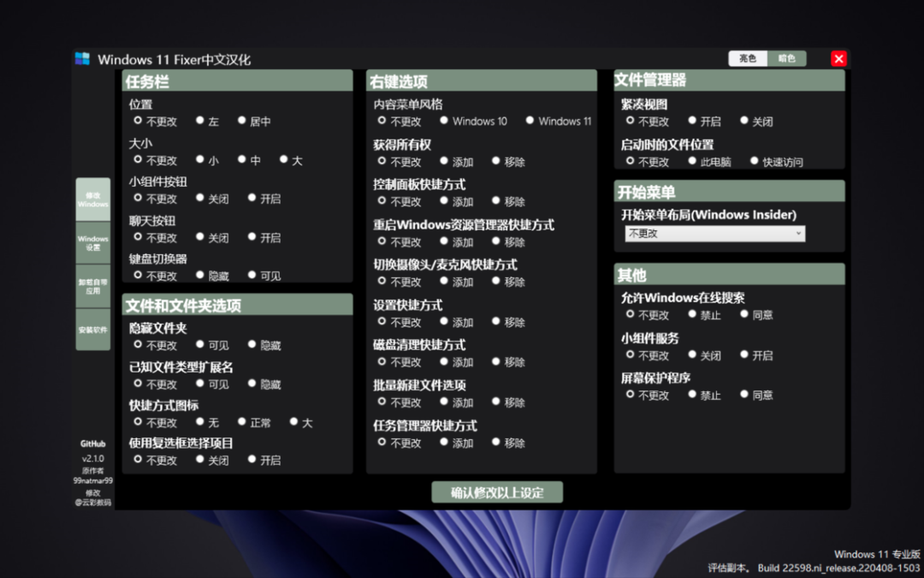Select 移除 for 获得所有权
Image resolution: width=924 pixels, height=578 pixels.
pyautogui.click(x=508, y=162)
